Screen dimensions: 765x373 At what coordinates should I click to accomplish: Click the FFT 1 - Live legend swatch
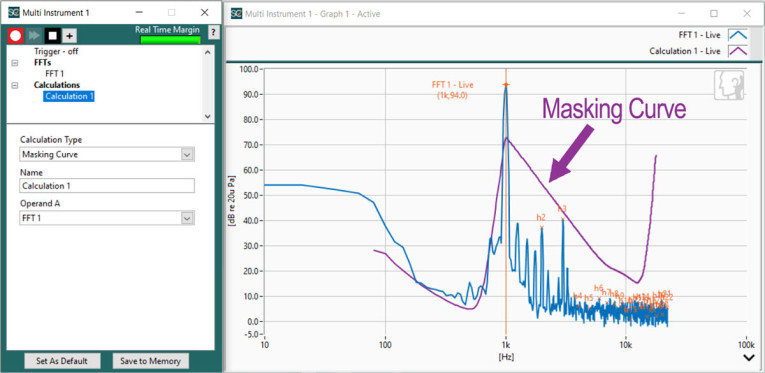(738, 35)
